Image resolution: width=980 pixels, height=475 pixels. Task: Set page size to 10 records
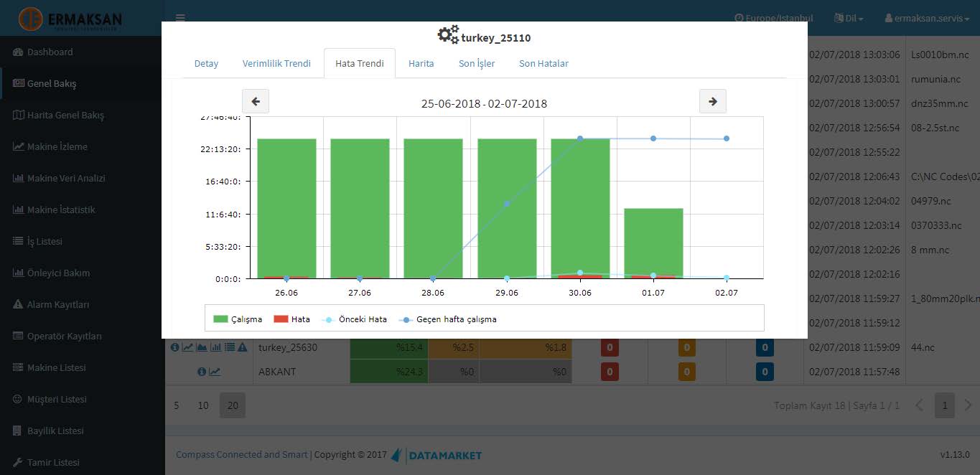coord(203,405)
